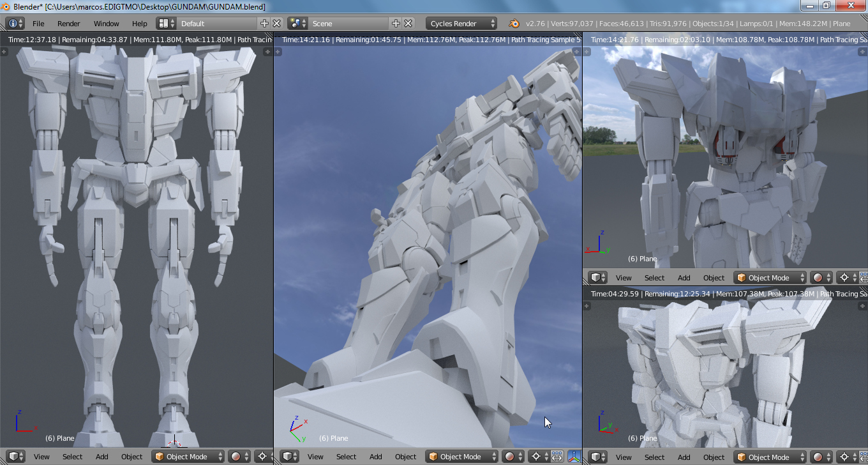
Task: Click Select in the top-right viewport header
Action: (654, 278)
